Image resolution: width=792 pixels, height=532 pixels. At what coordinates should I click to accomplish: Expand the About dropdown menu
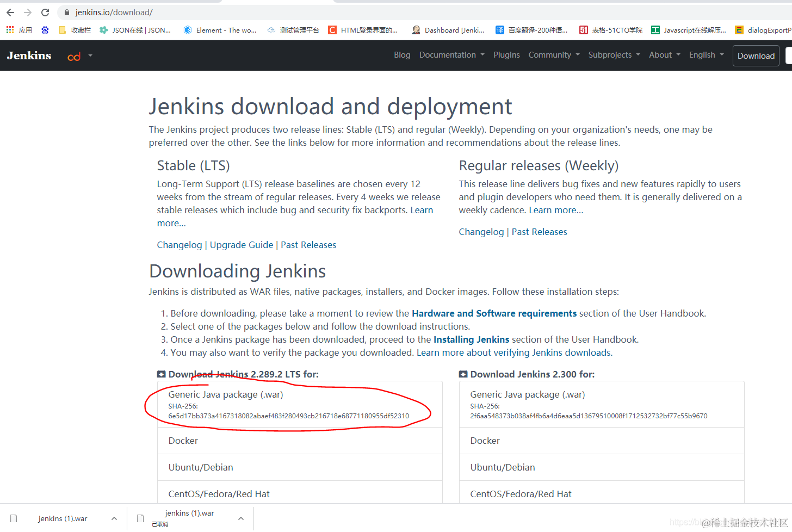pyautogui.click(x=664, y=55)
